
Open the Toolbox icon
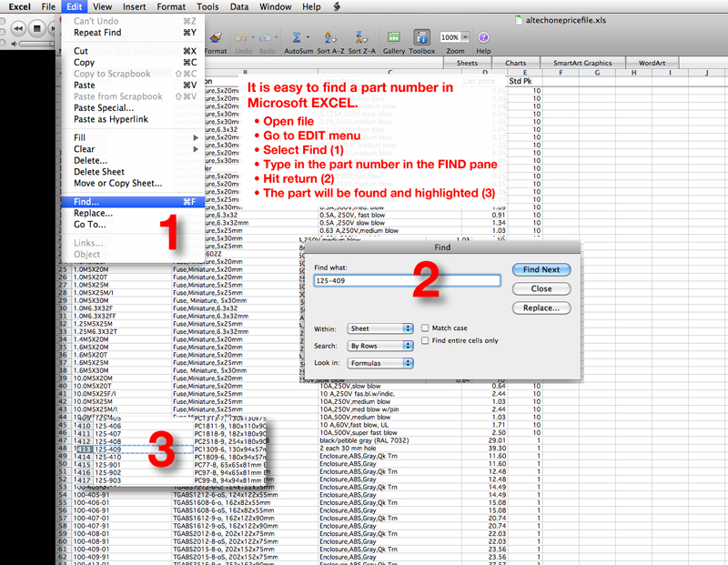pos(421,37)
